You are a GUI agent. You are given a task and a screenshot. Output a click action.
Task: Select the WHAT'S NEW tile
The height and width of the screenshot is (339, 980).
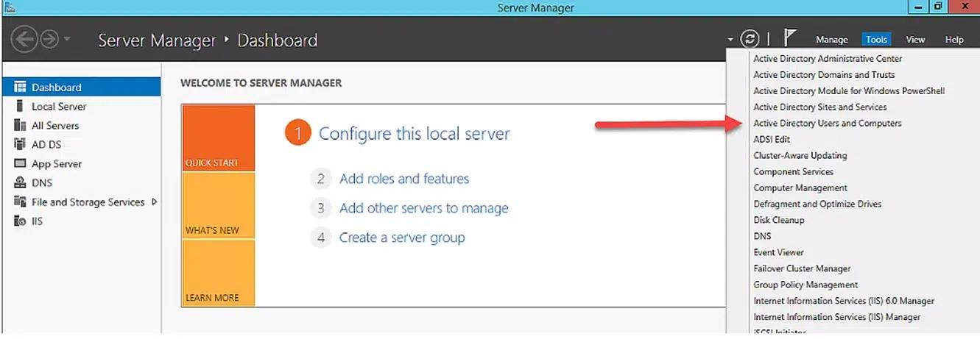point(219,205)
